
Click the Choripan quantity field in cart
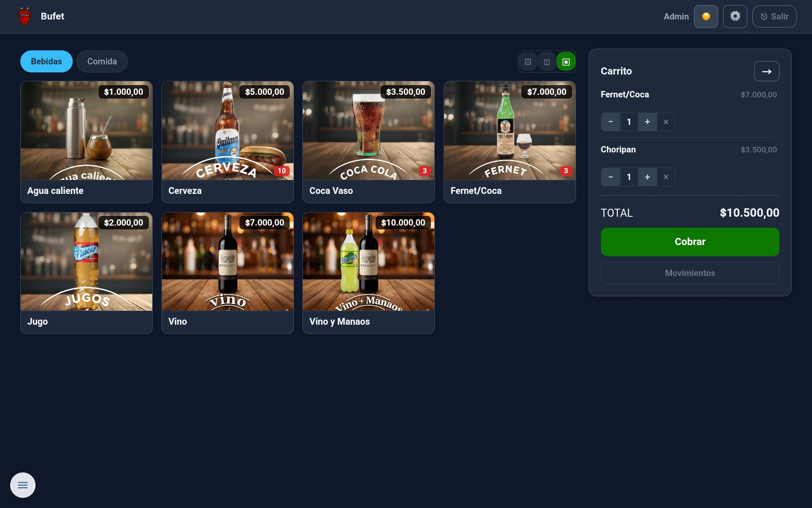click(629, 177)
